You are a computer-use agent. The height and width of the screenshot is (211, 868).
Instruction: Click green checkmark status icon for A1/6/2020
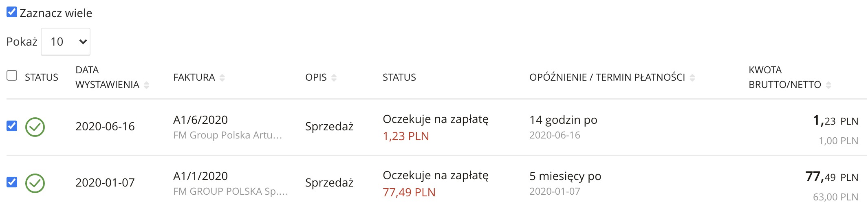click(x=35, y=127)
